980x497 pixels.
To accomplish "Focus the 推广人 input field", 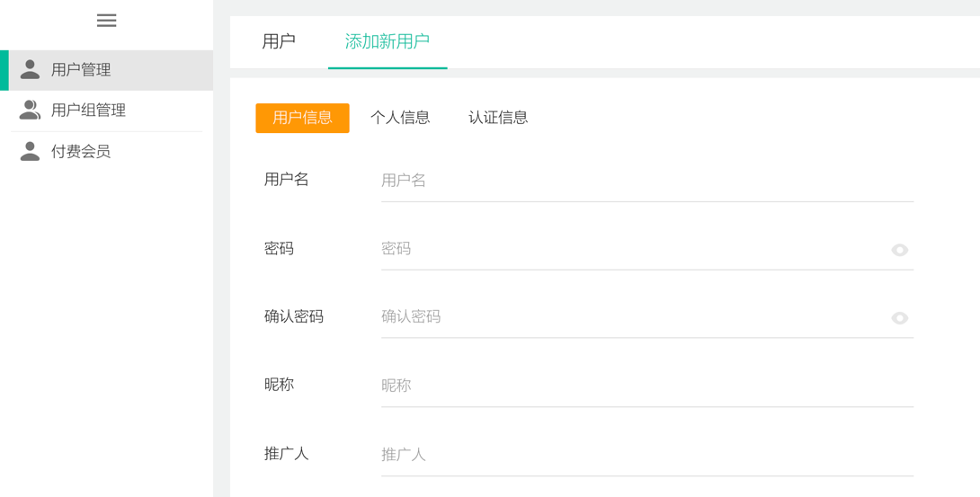I will click(646, 455).
